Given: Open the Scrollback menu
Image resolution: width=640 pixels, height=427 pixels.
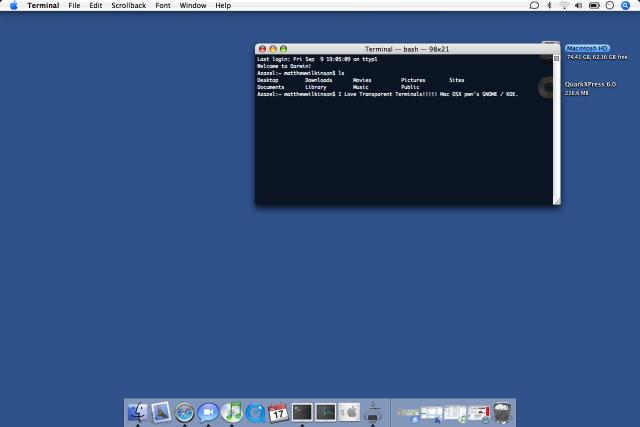Looking at the screenshot, I should [129, 5].
